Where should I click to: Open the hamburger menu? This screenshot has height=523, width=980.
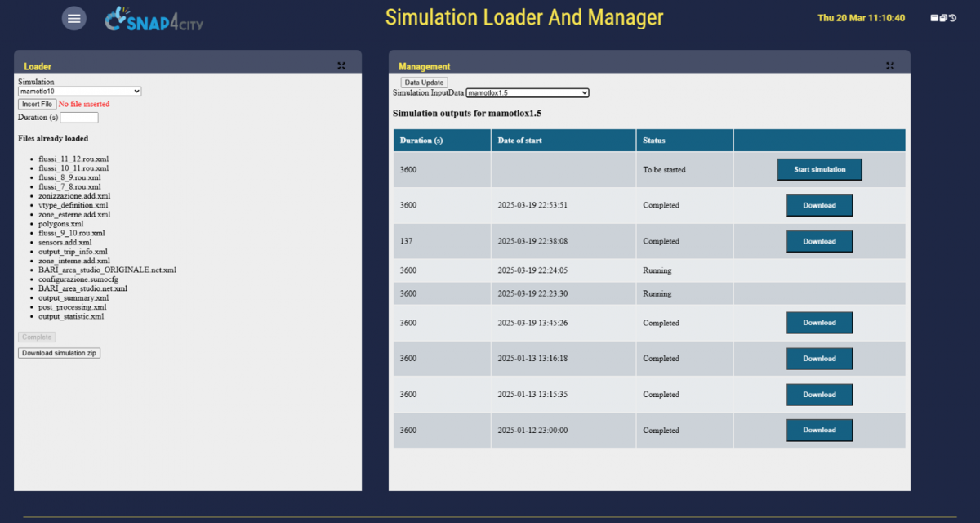coord(74,18)
